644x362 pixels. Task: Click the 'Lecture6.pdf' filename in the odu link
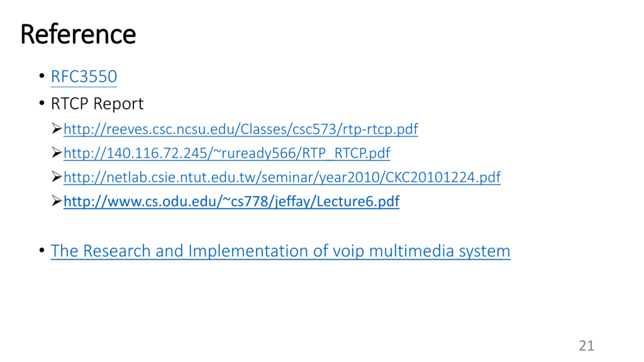pos(358,201)
